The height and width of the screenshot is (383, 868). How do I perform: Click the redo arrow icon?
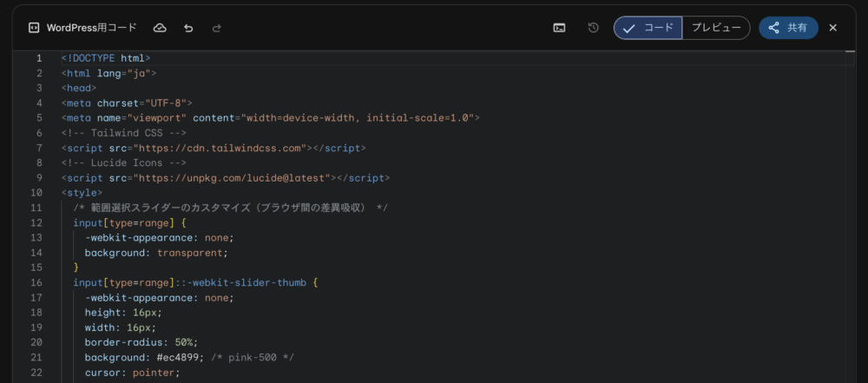[216, 28]
